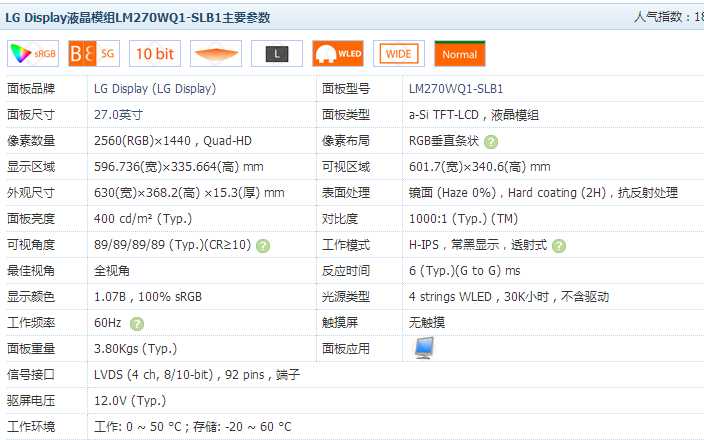Click 6 (Typ.)(G to G) ms value
The height and width of the screenshot is (440, 704).
(465, 271)
